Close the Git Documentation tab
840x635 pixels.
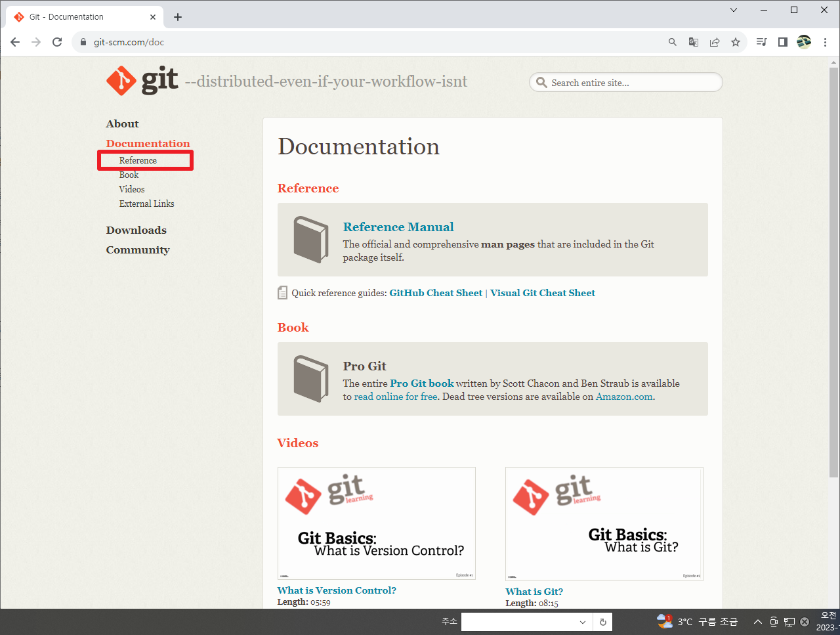(153, 17)
